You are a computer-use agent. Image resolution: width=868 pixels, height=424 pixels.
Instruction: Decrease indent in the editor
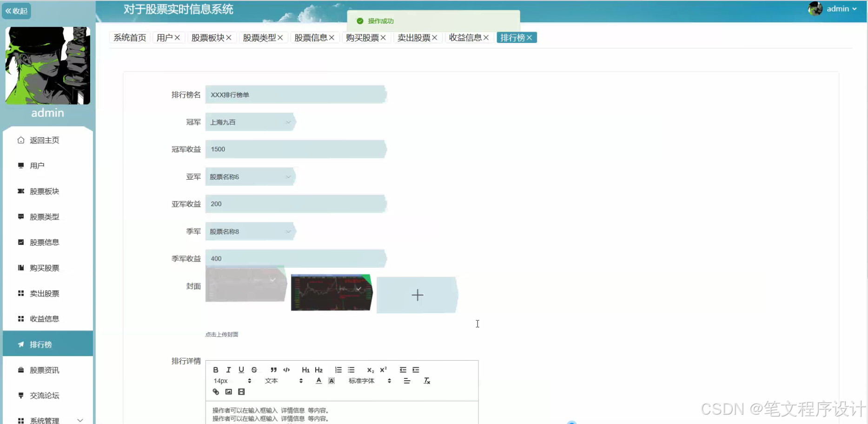click(x=403, y=370)
